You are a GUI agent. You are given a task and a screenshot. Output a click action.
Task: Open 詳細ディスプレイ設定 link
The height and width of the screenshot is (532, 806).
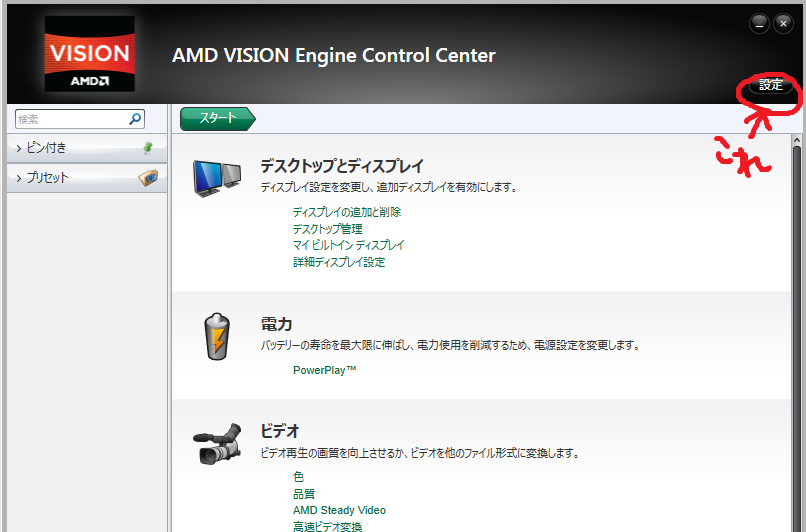[x=338, y=262]
